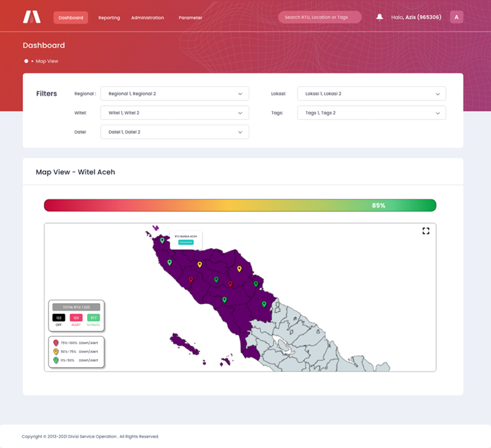Click the 85% gradient status bar
The image size is (491, 448).
coord(240,205)
